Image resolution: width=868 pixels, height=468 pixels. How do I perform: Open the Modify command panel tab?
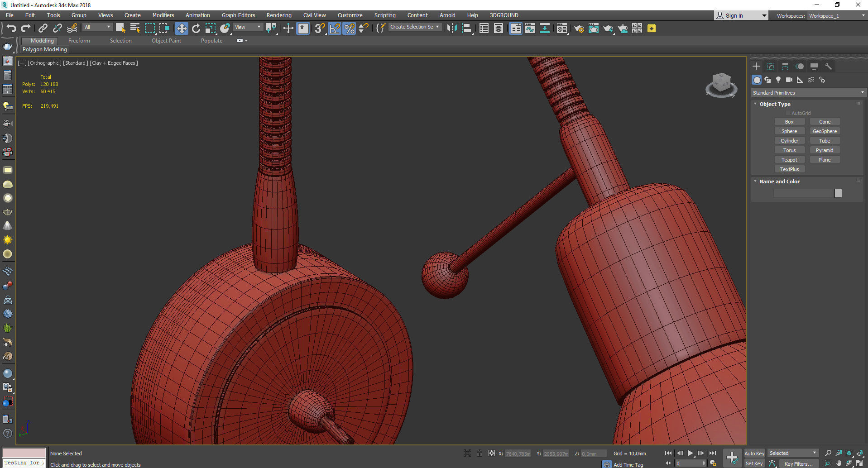[770, 67]
